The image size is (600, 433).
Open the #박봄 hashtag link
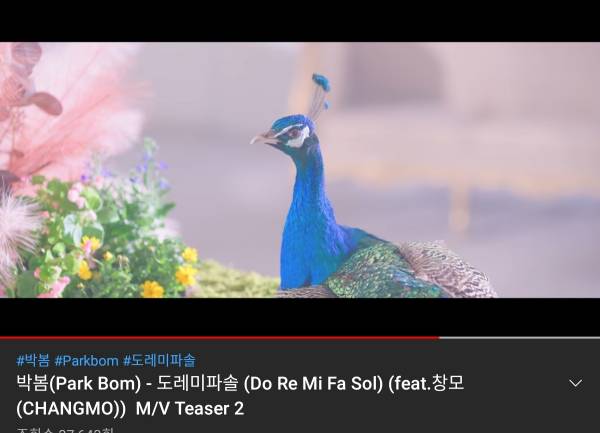(33, 360)
